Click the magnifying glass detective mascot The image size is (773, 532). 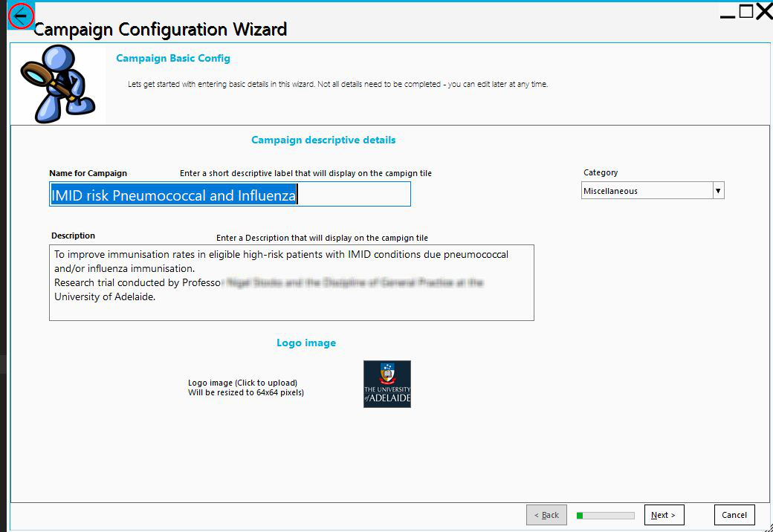tap(58, 82)
